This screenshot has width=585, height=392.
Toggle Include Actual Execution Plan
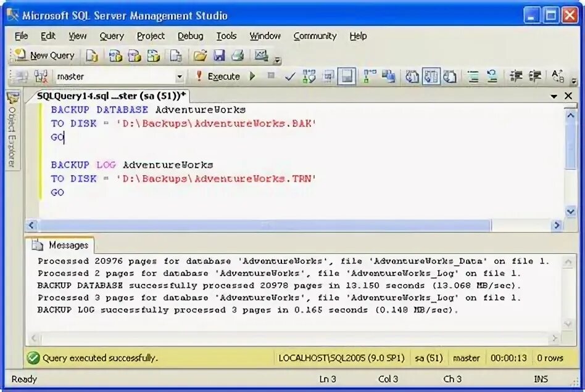tap(370, 76)
